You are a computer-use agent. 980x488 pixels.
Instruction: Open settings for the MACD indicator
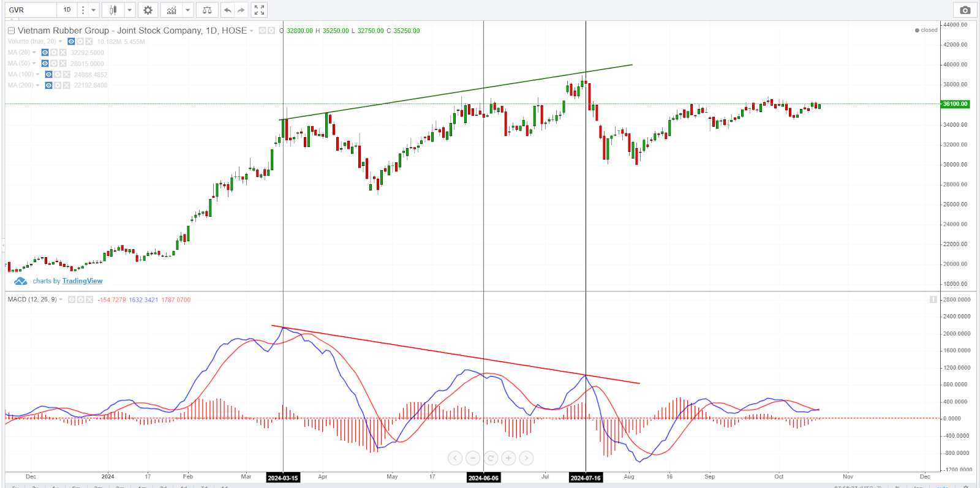click(80, 299)
